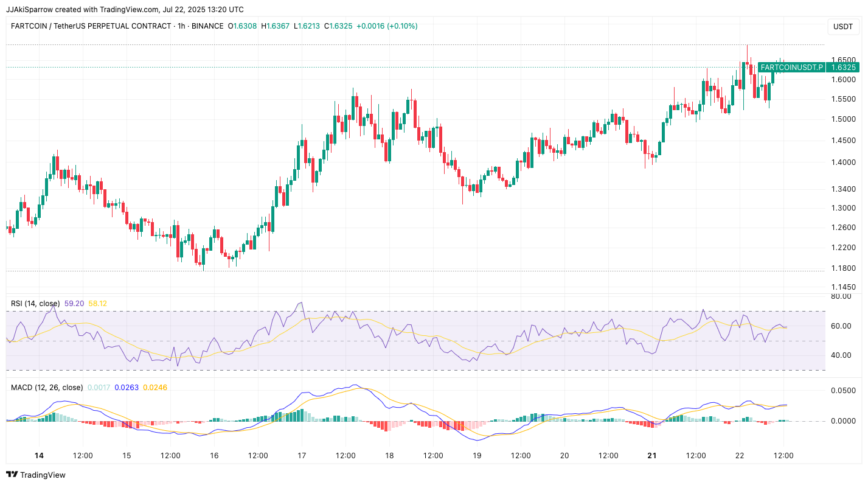Click the 1.1450 level on price axis
The height and width of the screenshot is (485, 868).
[x=843, y=287]
